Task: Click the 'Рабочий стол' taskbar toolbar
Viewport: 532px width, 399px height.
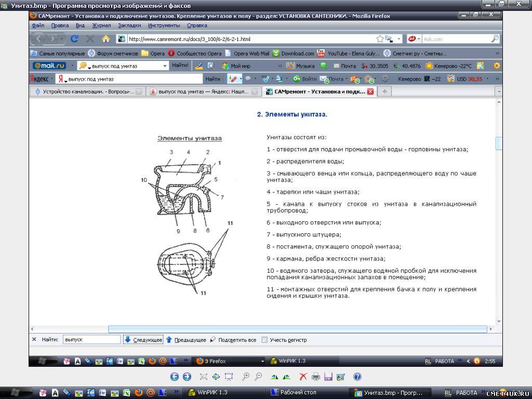Action: pyautogui.click(x=298, y=392)
